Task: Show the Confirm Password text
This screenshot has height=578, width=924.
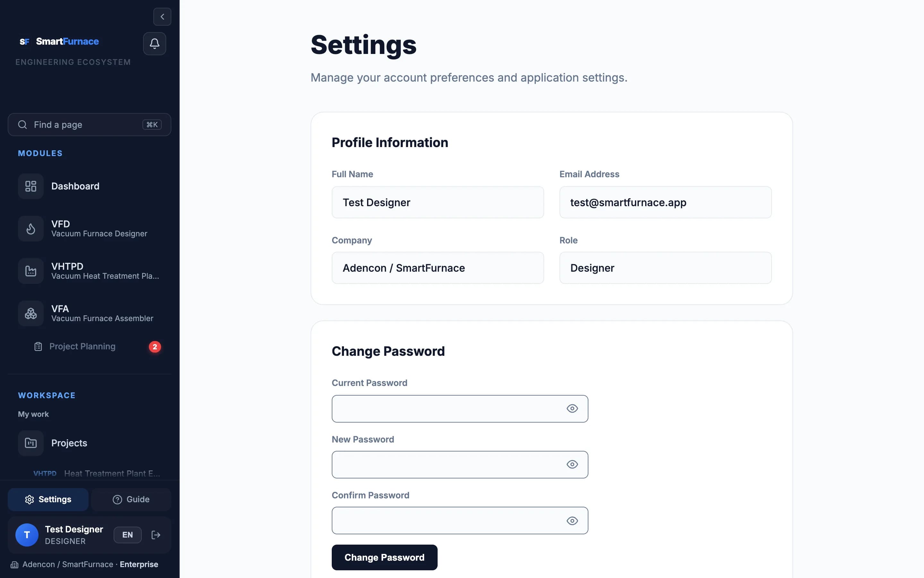Action: tap(572, 521)
